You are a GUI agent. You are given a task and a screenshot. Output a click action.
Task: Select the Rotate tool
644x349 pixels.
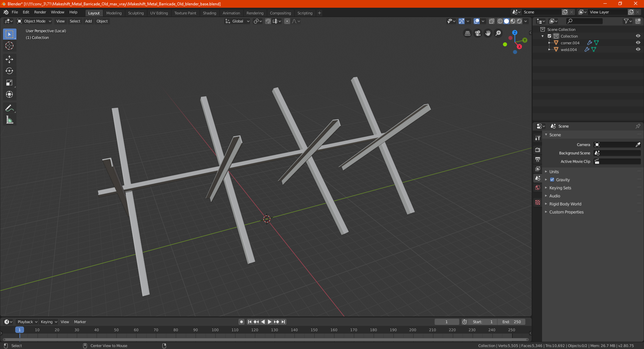coord(9,71)
